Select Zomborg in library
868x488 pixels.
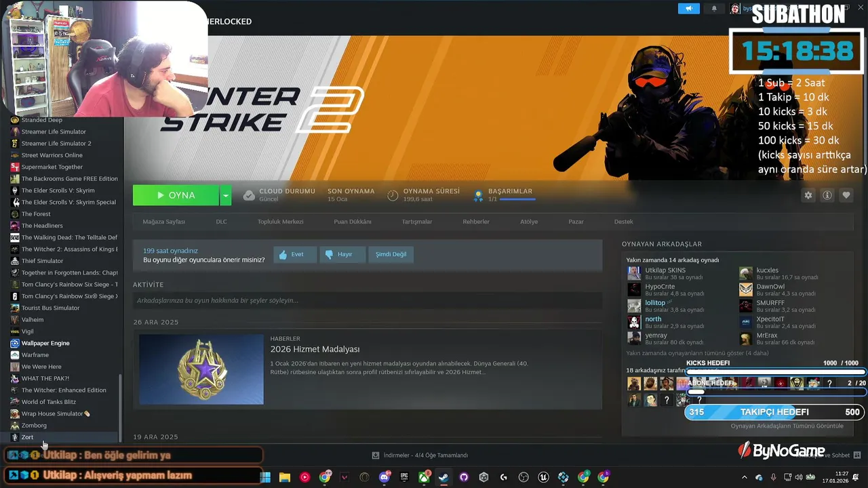point(34,426)
